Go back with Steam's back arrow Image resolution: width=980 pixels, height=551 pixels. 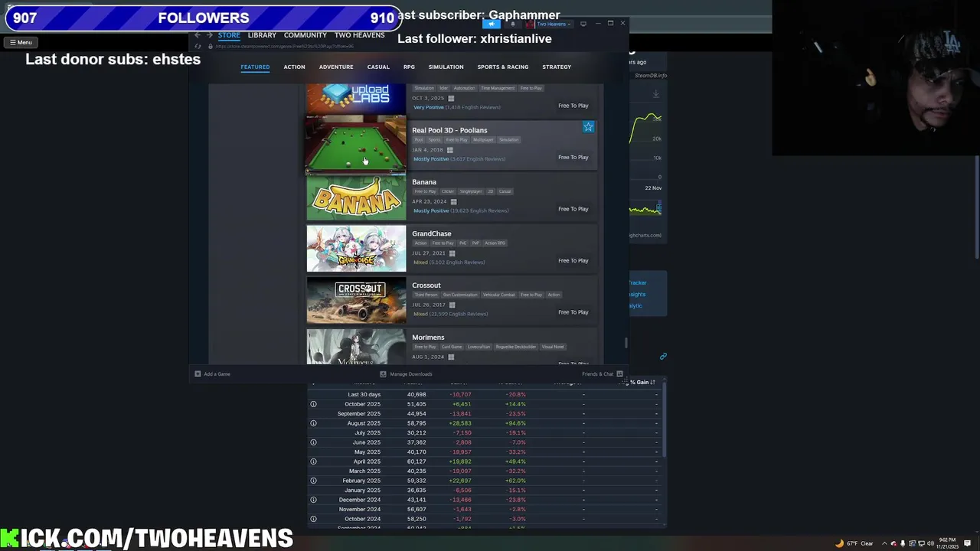click(x=198, y=35)
